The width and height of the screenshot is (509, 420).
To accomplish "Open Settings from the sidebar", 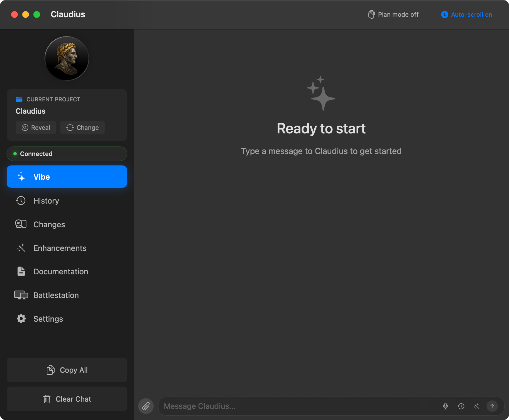I will click(x=48, y=319).
